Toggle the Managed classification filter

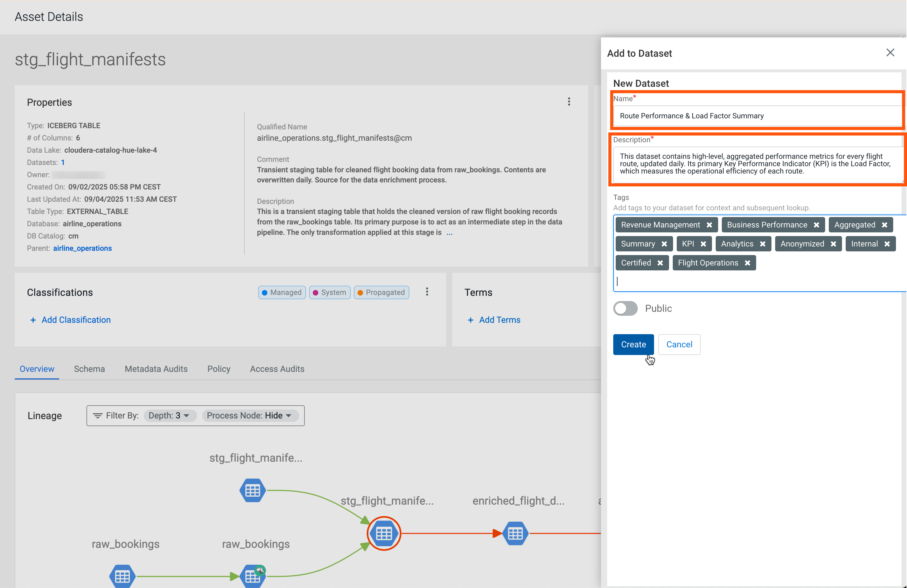tap(281, 292)
